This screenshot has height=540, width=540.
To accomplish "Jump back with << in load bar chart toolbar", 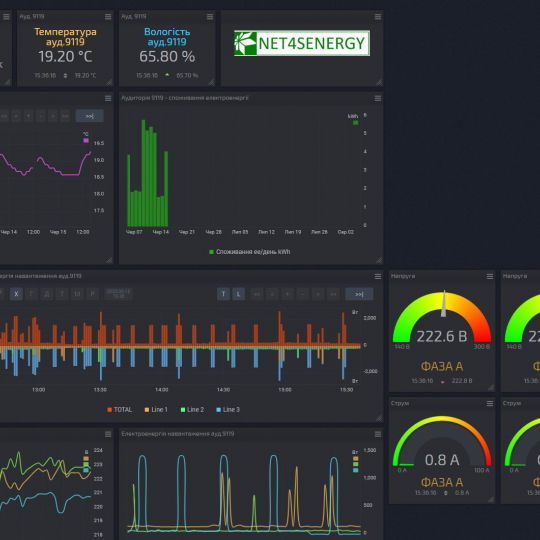I will [257, 294].
